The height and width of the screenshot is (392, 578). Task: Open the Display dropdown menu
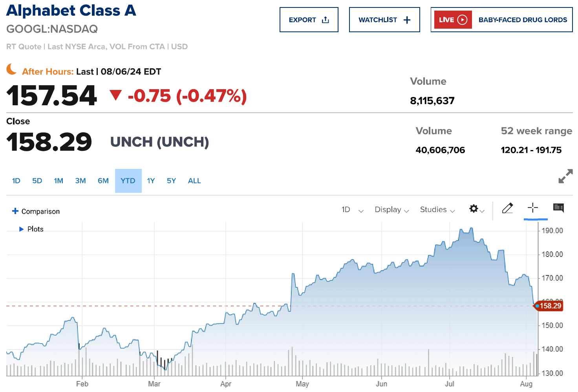pos(391,210)
